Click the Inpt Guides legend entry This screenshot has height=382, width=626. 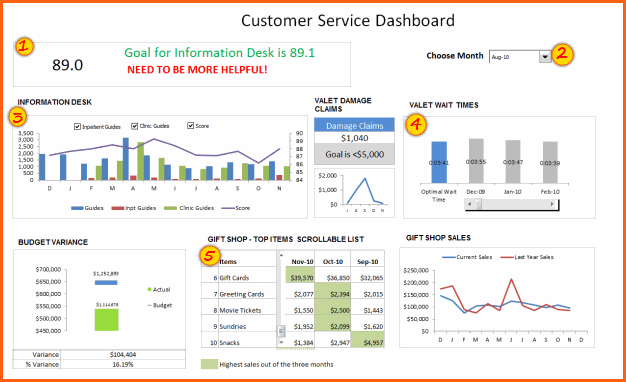(134, 208)
